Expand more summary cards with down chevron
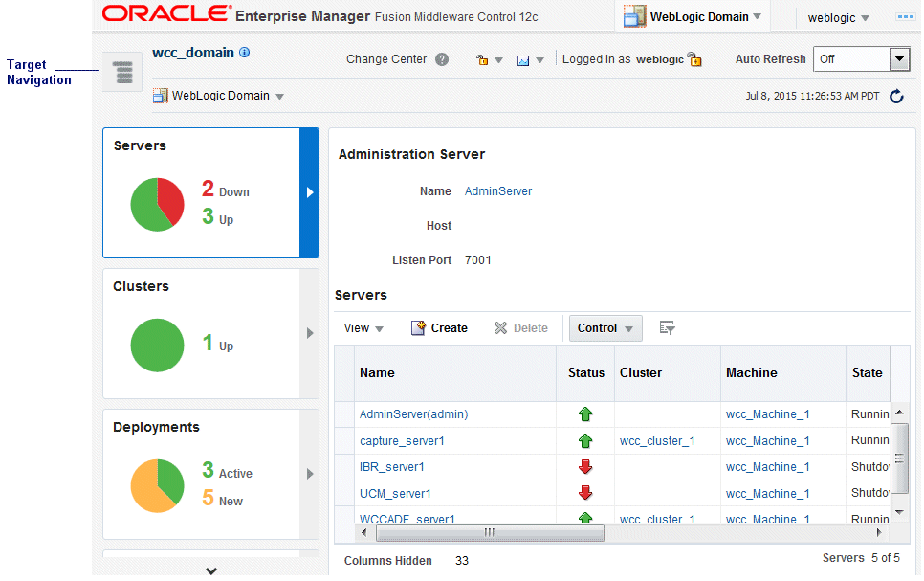The image size is (924, 581). tap(211, 570)
